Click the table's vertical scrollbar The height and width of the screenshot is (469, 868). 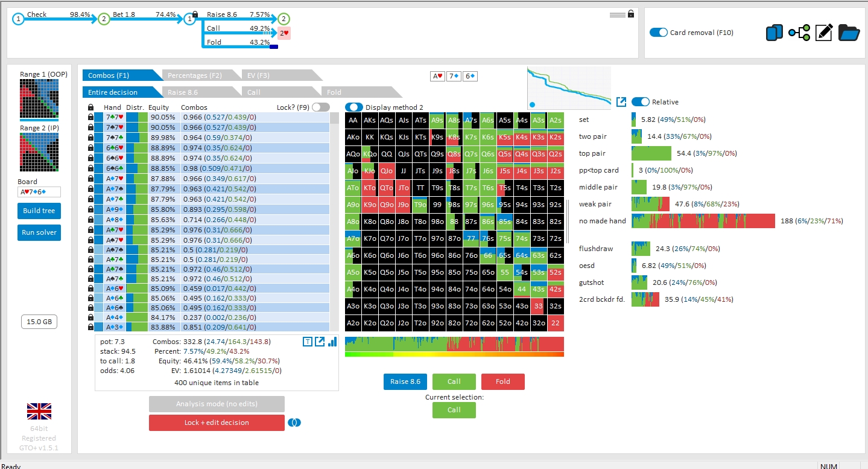pos(334,222)
